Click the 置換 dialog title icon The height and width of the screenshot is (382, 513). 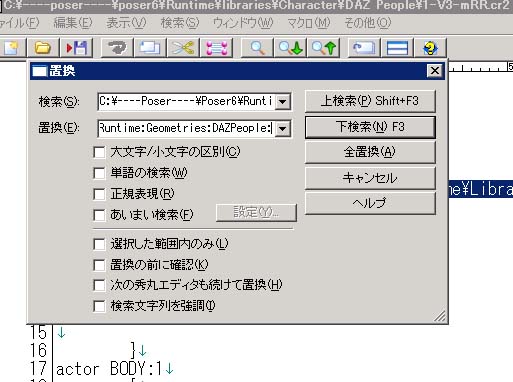(x=39, y=71)
